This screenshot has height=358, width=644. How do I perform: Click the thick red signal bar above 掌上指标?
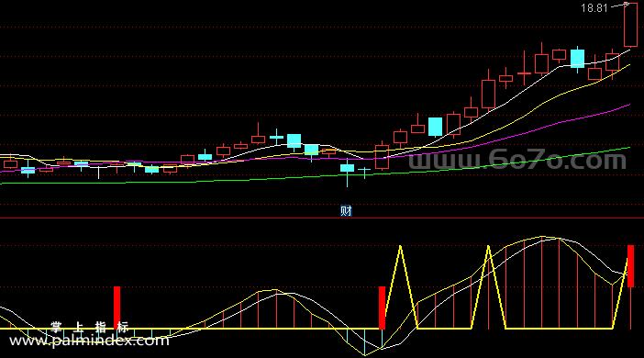point(117,308)
